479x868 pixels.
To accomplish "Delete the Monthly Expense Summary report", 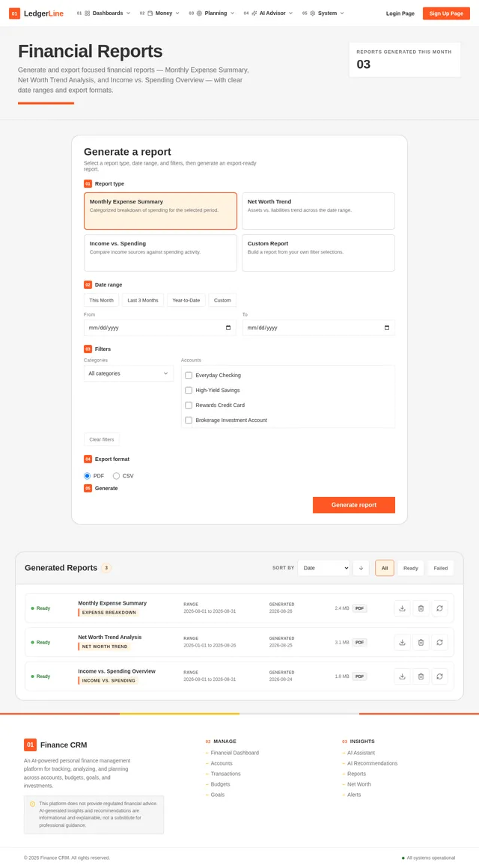I will [x=421, y=608].
